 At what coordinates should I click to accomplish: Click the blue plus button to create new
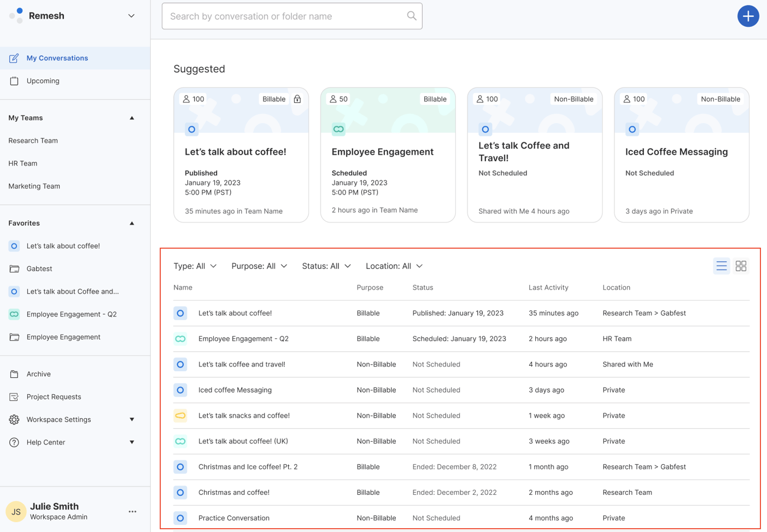[x=748, y=16]
